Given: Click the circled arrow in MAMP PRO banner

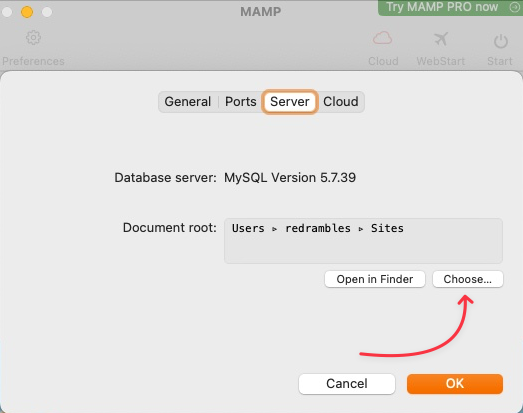Looking at the screenshot, I should point(515,7).
